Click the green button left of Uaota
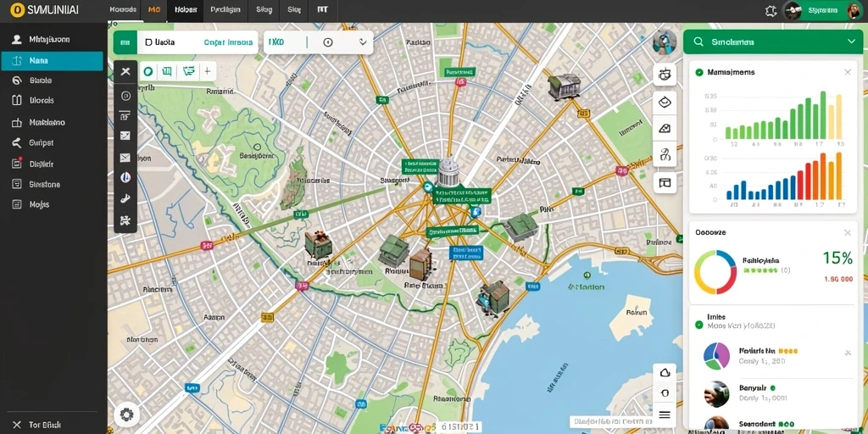Viewport: 868px width, 434px height. pyautogui.click(x=125, y=42)
